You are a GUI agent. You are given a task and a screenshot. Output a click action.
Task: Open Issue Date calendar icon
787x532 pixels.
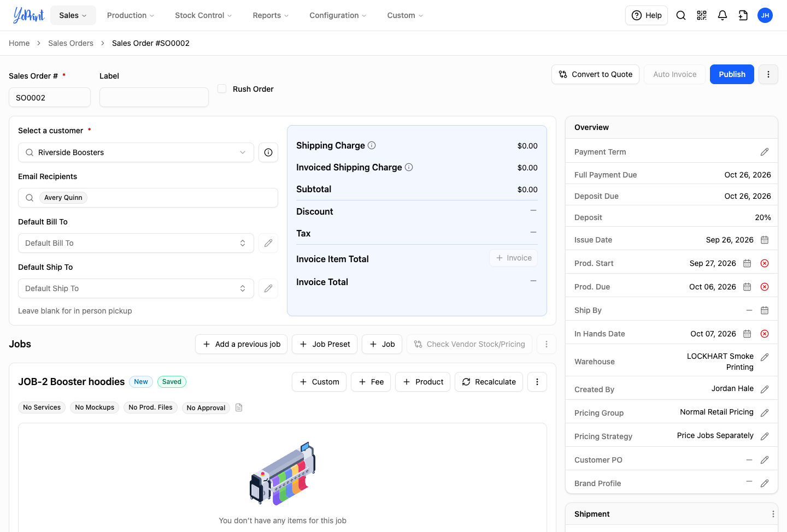pos(765,240)
